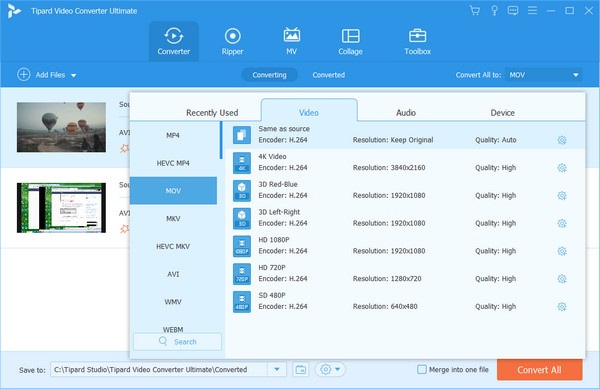The width and height of the screenshot is (600, 389).
Task: Click "Resolution: Keep Original" text
Action: point(393,140)
